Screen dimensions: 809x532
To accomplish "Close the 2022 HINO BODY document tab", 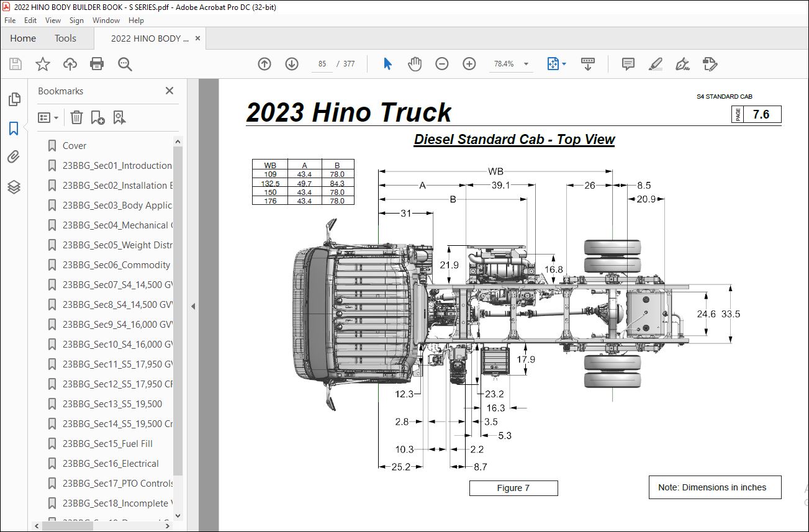I will (x=197, y=38).
